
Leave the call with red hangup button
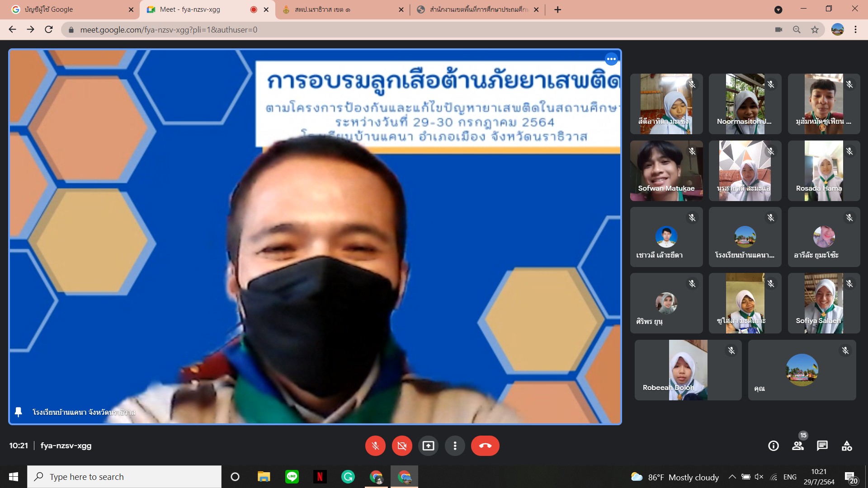coord(485,446)
